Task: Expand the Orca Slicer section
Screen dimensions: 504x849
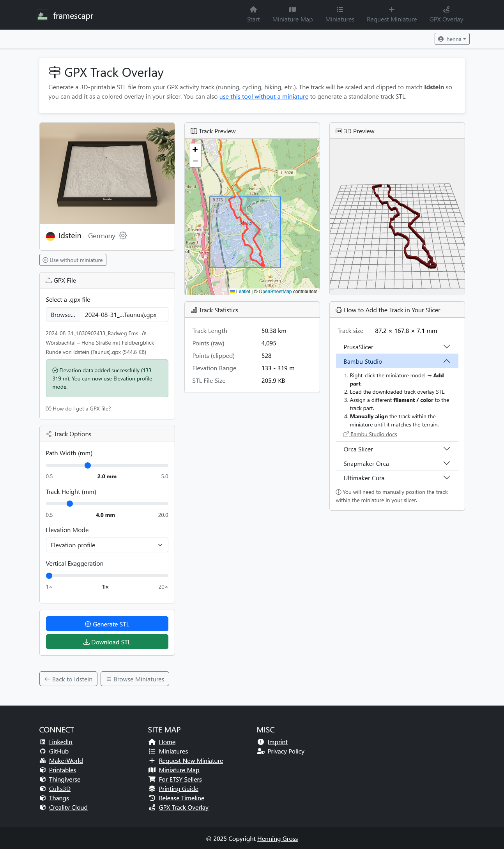Action: 397,449
